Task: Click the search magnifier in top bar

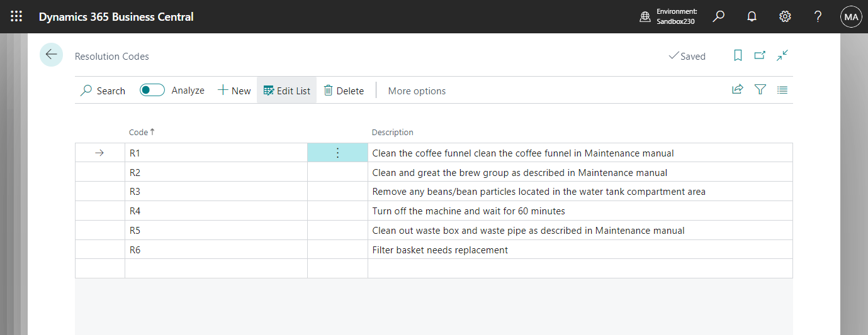Action: pyautogui.click(x=718, y=17)
